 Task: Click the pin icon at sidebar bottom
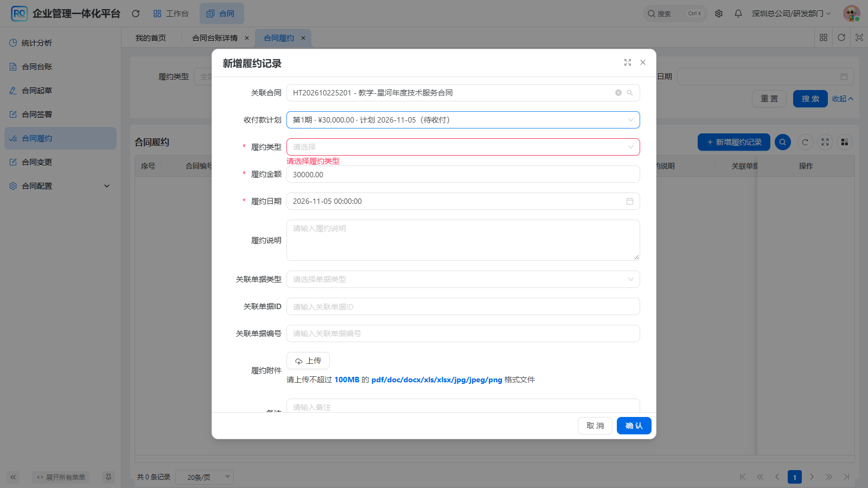pos(108,477)
